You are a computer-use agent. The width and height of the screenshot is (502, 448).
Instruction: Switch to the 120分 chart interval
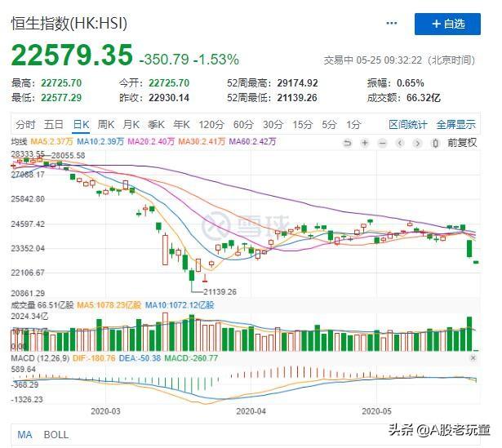211,124
